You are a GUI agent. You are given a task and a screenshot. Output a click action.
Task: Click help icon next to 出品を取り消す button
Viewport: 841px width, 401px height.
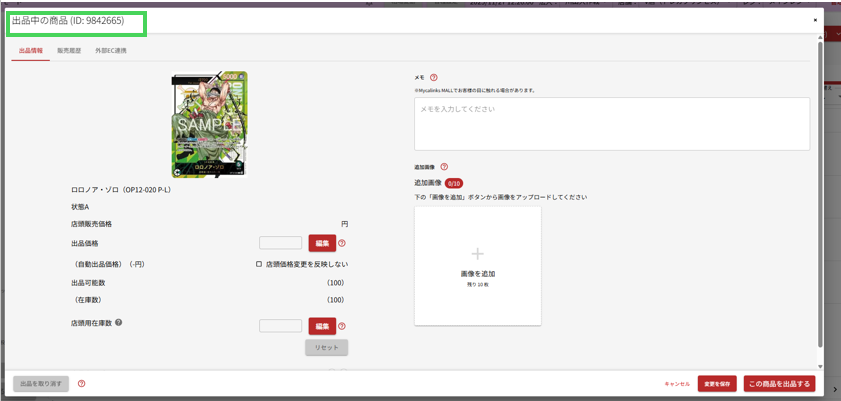point(81,383)
